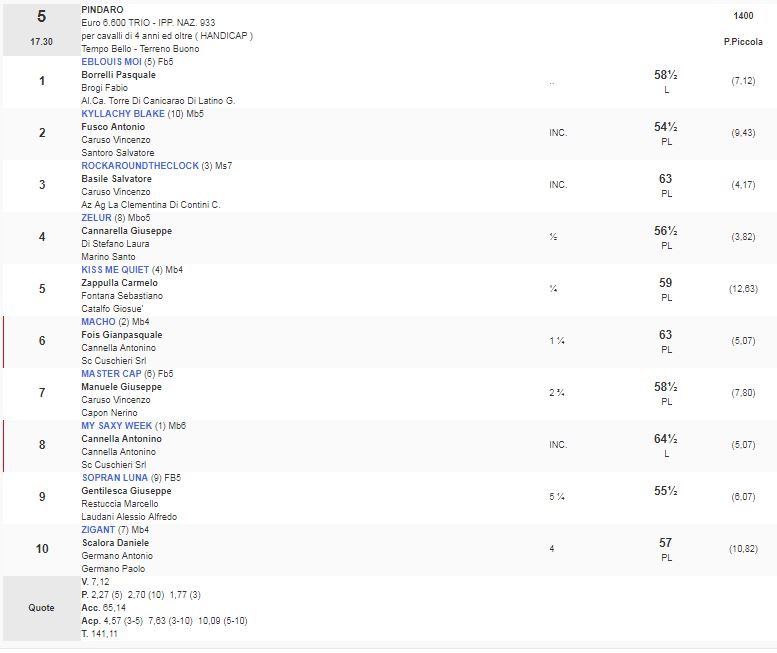Open the KISS ME QUIET link
777x653 pixels.
pyautogui.click(x=115, y=270)
